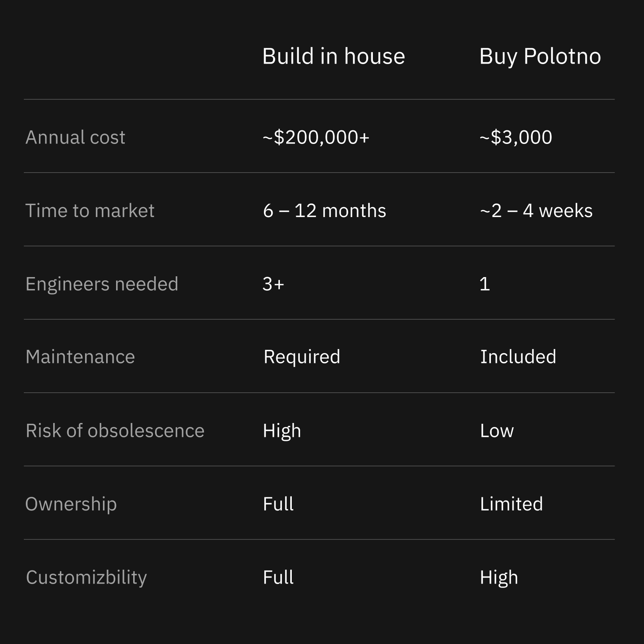Select the Ownership row label
The height and width of the screenshot is (644, 644).
point(71,504)
